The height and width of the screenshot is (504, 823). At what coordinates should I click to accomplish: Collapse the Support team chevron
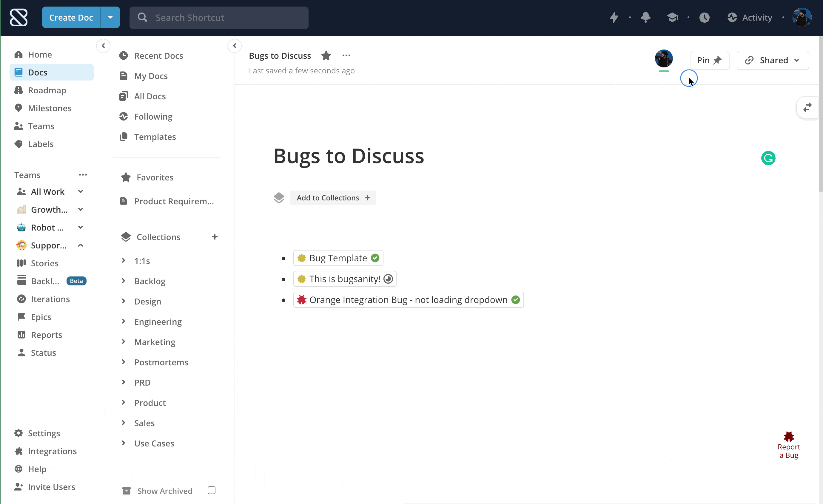click(81, 246)
